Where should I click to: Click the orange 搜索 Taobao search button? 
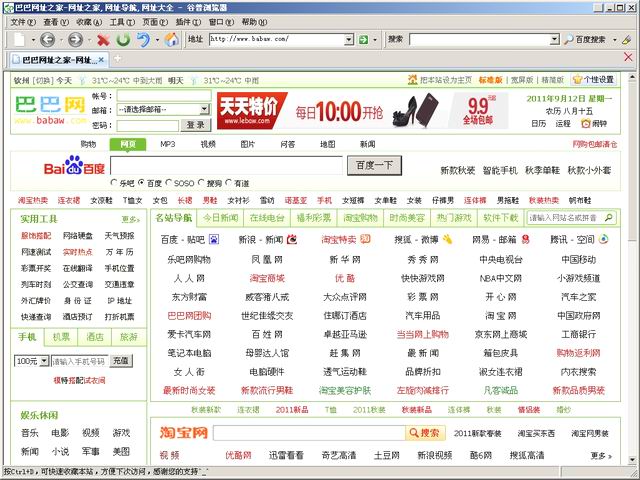[425, 433]
